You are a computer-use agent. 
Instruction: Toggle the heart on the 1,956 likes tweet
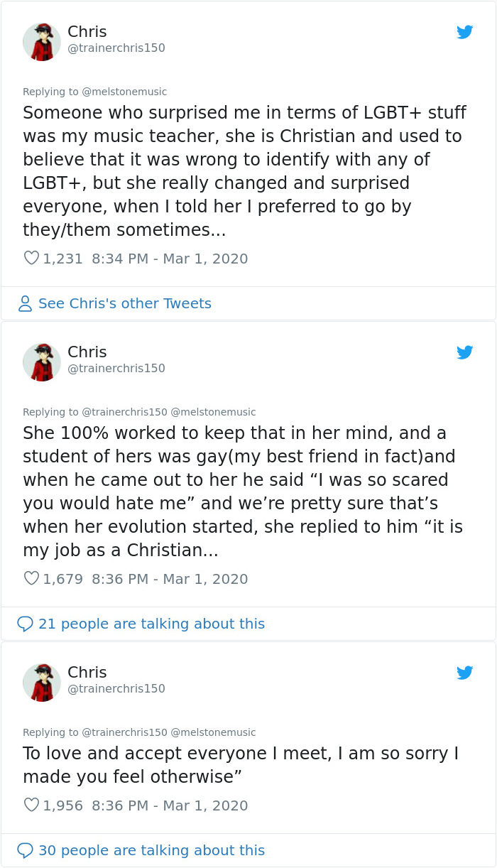pos(31,805)
